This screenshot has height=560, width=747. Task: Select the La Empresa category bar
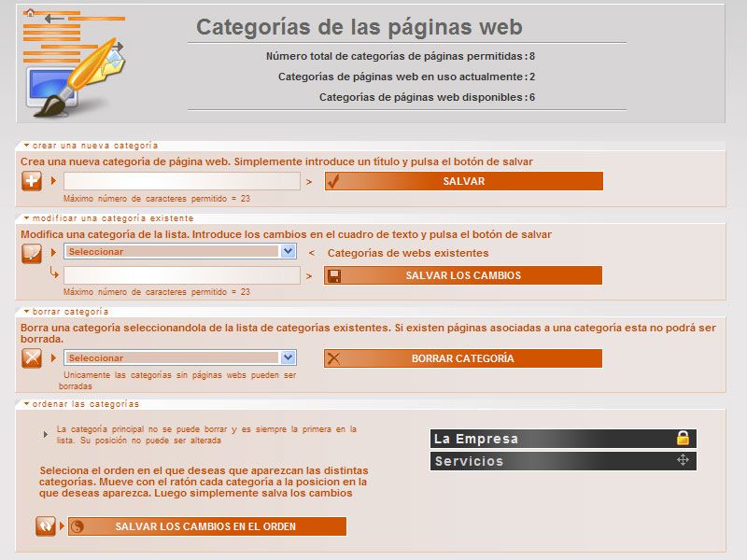tap(563, 439)
